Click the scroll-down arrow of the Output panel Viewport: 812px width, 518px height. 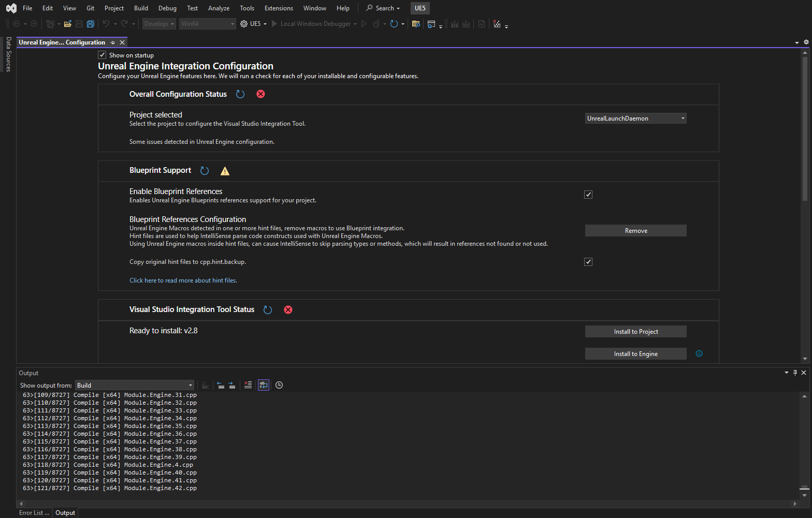(804, 495)
